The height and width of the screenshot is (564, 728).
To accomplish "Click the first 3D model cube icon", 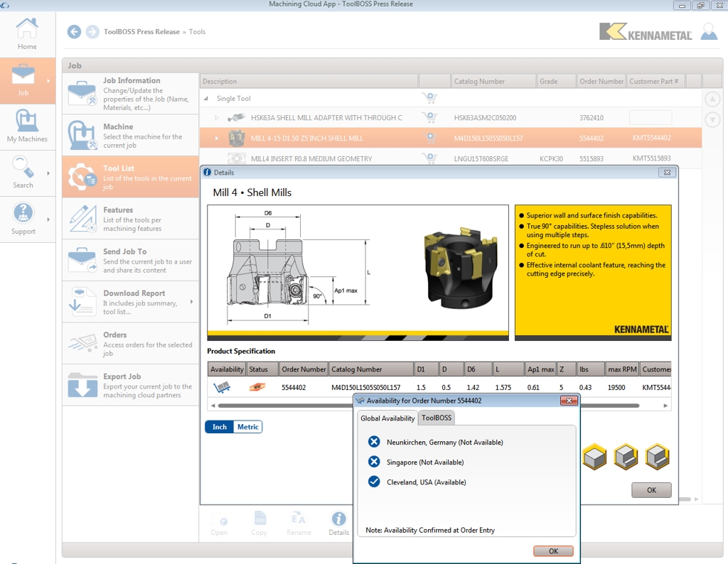I will point(595,457).
